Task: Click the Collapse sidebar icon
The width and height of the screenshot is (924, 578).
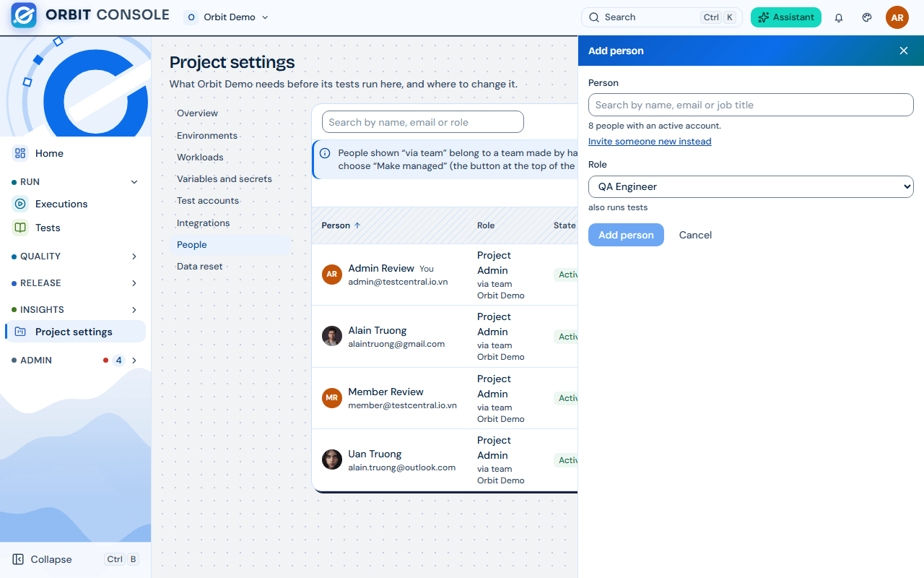Action: pyautogui.click(x=18, y=559)
